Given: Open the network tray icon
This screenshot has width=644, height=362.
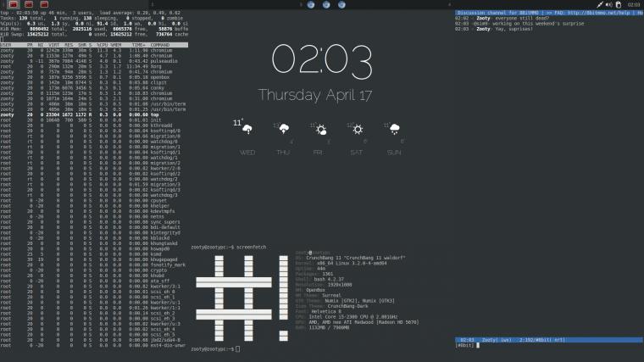Looking at the screenshot, I should point(600,4).
